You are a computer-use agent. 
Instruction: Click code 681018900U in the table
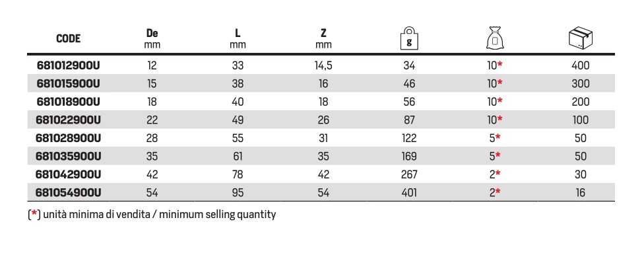pyautogui.click(x=69, y=102)
